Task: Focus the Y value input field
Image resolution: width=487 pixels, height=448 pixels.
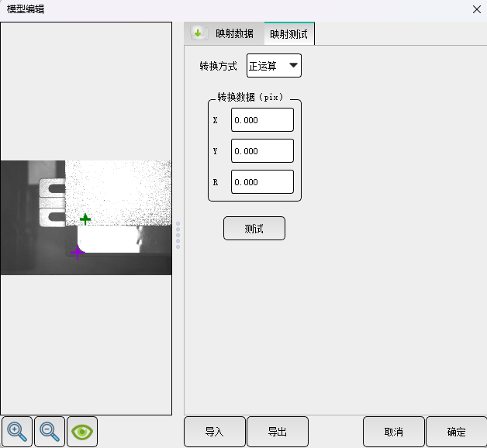Action: click(x=262, y=151)
